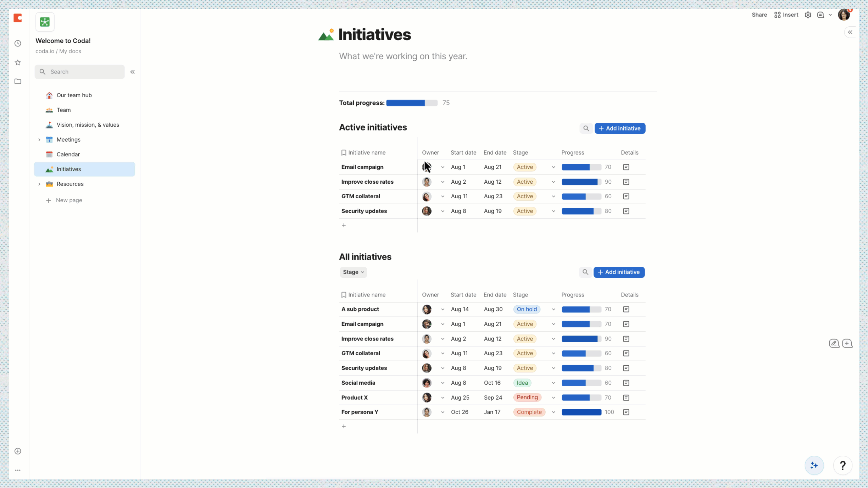
Task: Click the Share button
Action: pyautogui.click(x=759, y=15)
